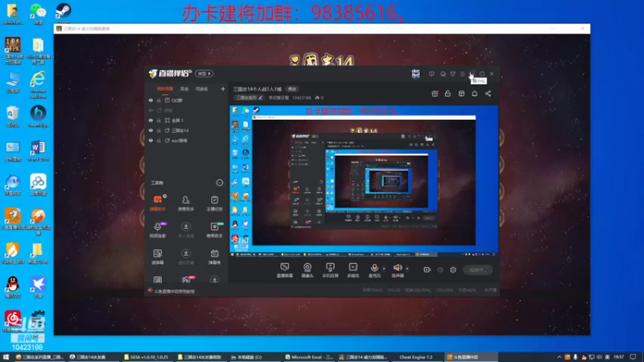Select the excl表格 source row
Image resolution: width=644 pixels, height=362 pixels.
tap(187, 140)
